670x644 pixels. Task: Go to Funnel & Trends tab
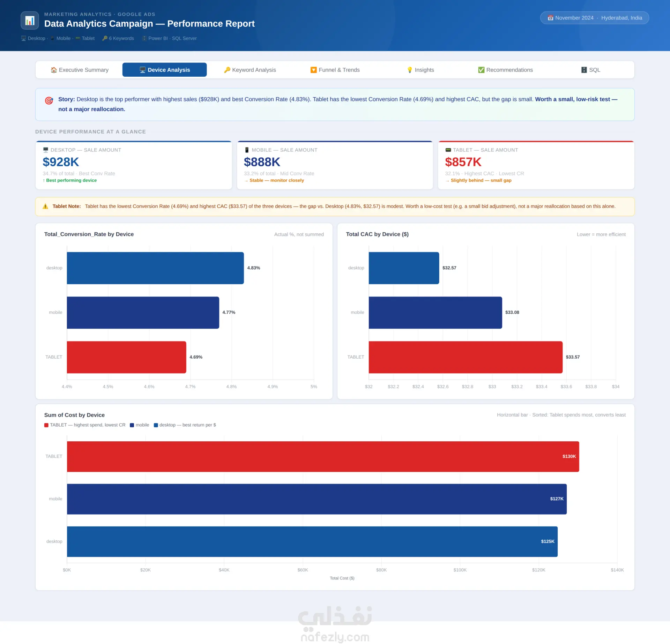click(x=335, y=70)
